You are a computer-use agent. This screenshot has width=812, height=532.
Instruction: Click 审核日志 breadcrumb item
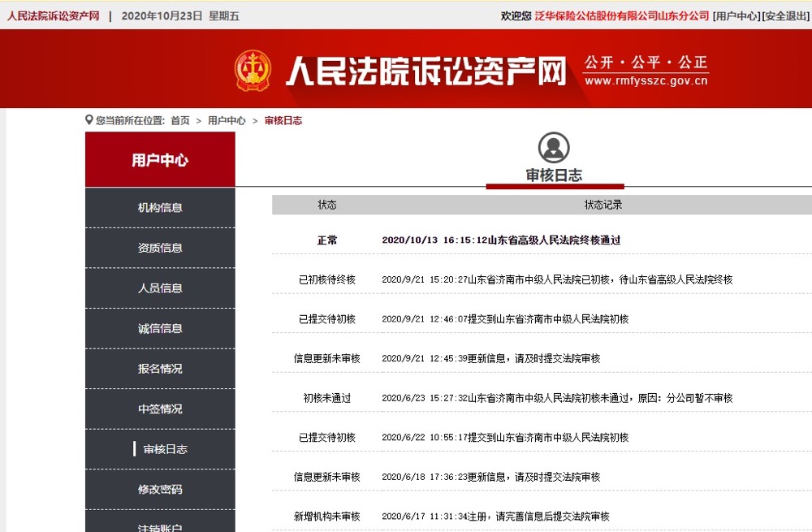(x=283, y=121)
